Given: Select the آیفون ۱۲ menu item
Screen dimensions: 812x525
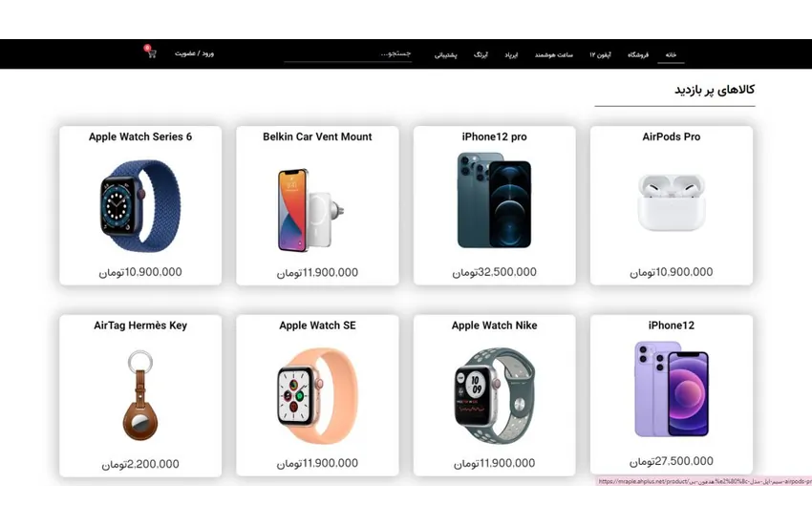Looking at the screenshot, I should pyautogui.click(x=600, y=54).
